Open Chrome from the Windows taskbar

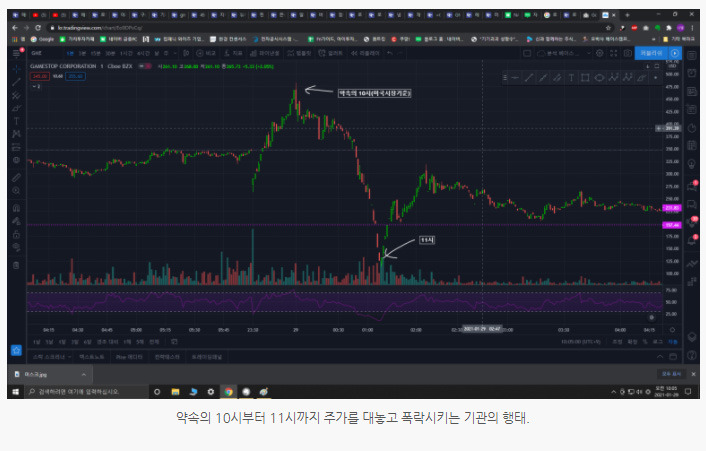pos(229,392)
